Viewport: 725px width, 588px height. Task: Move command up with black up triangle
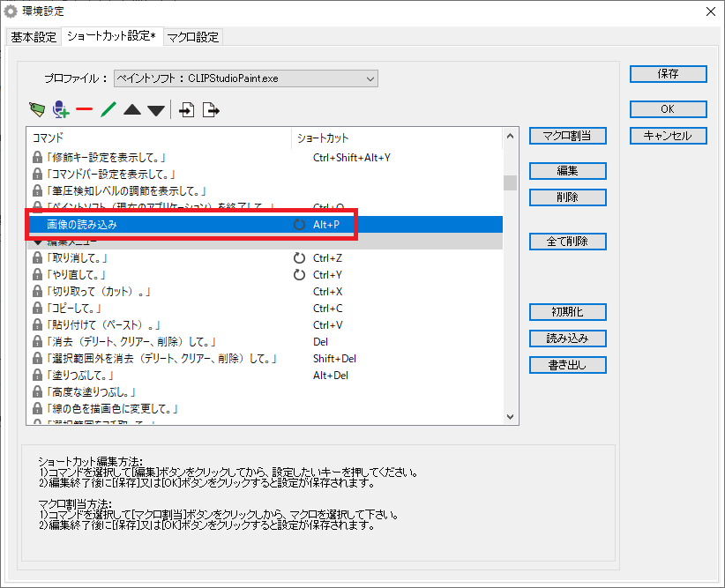[132, 110]
